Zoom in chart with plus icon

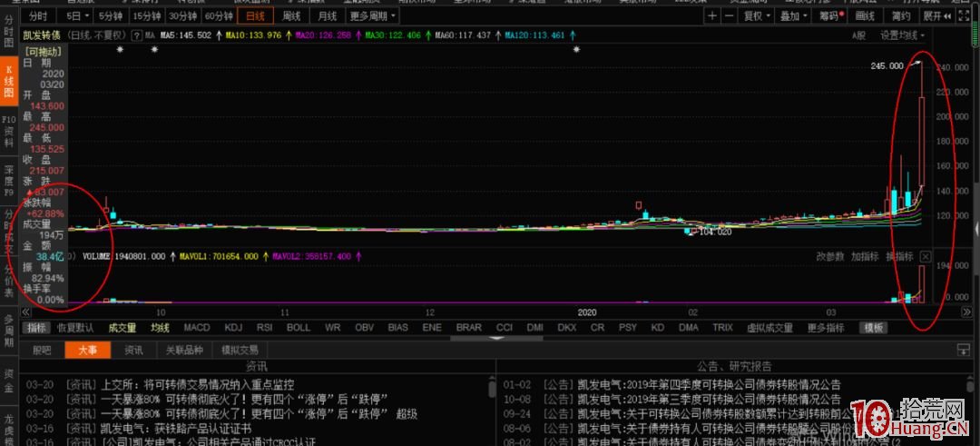click(712, 16)
